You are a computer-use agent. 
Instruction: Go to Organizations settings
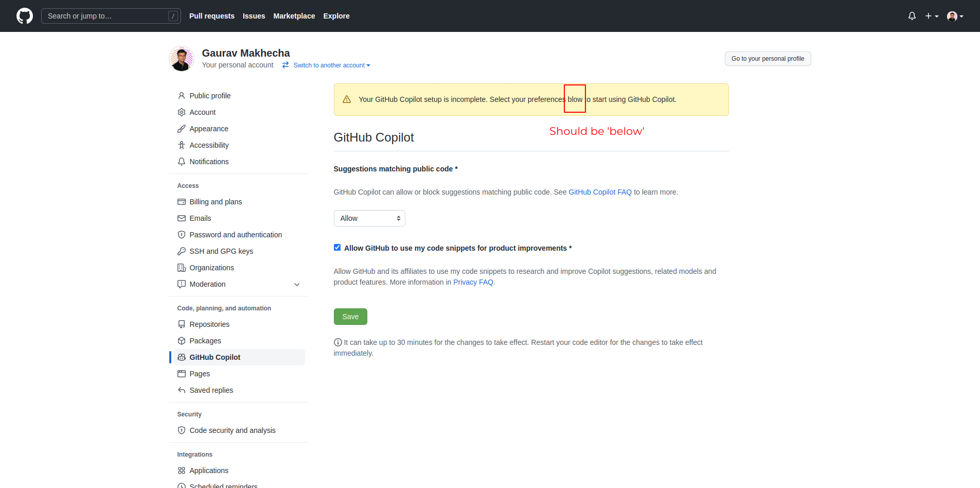239,268
